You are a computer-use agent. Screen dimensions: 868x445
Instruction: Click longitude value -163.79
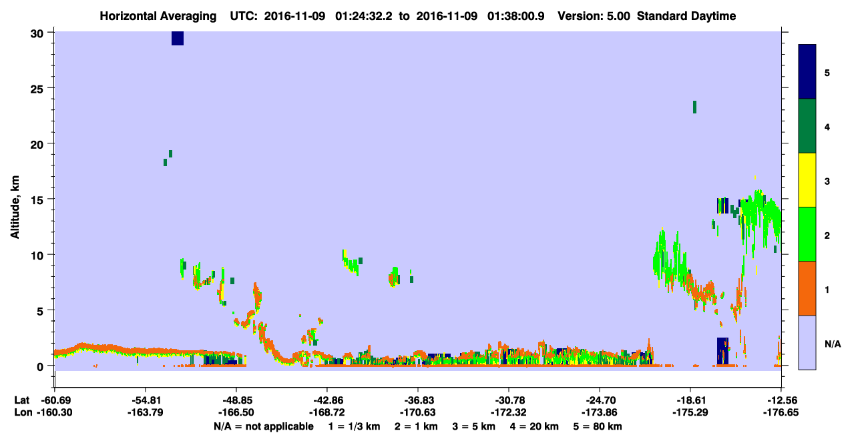coord(146,412)
